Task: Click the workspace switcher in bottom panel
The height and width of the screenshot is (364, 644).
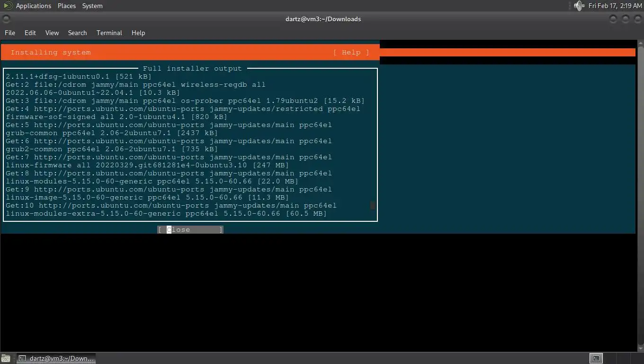Action: point(616,358)
